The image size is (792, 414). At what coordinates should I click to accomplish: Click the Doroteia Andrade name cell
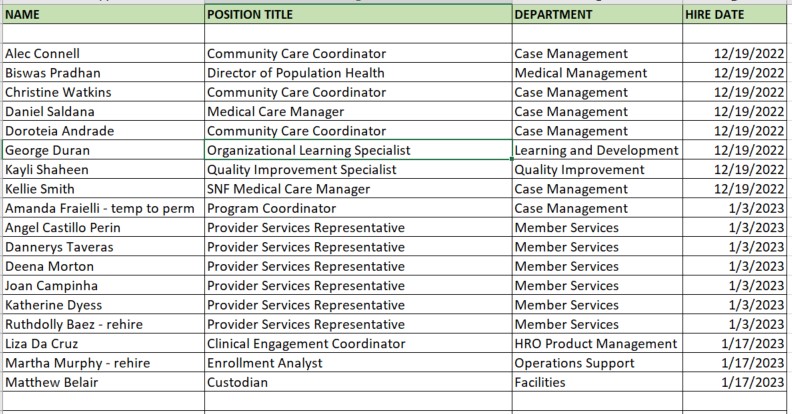(104, 131)
